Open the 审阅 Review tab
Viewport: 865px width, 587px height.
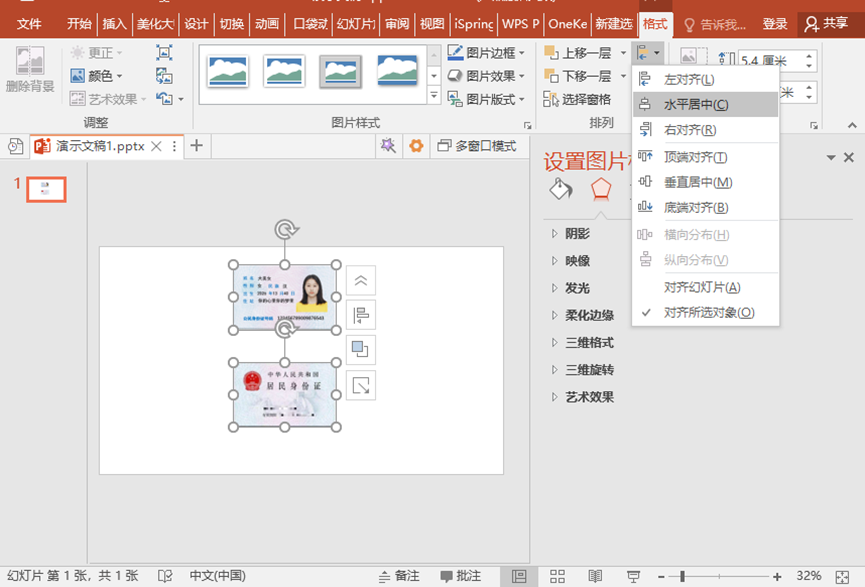[397, 24]
